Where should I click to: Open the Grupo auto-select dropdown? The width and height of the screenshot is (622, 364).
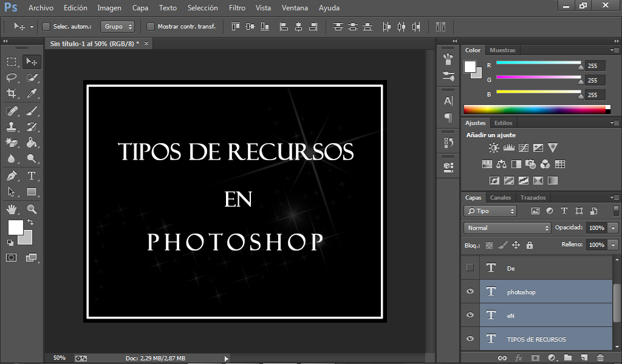(117, 27)
